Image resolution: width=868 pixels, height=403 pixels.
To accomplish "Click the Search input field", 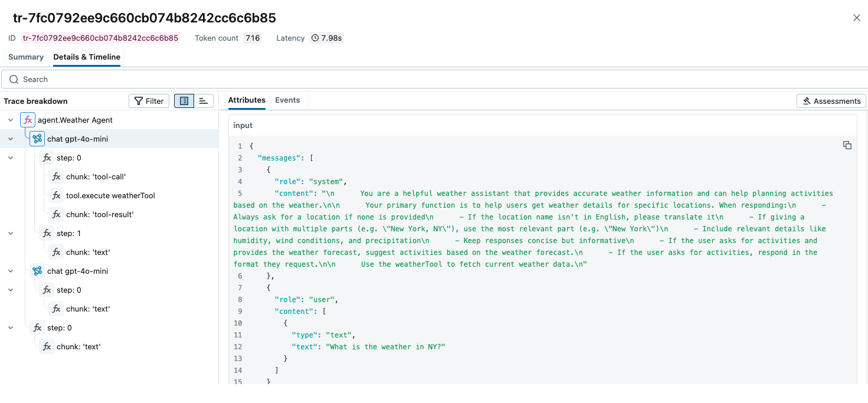I will pyautogui.click(x=413, y=79).
